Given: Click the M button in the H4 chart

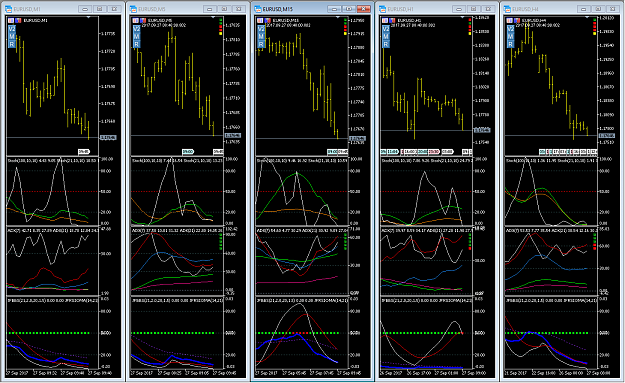Looking at the screenshot, I should [x=511, y=37].
